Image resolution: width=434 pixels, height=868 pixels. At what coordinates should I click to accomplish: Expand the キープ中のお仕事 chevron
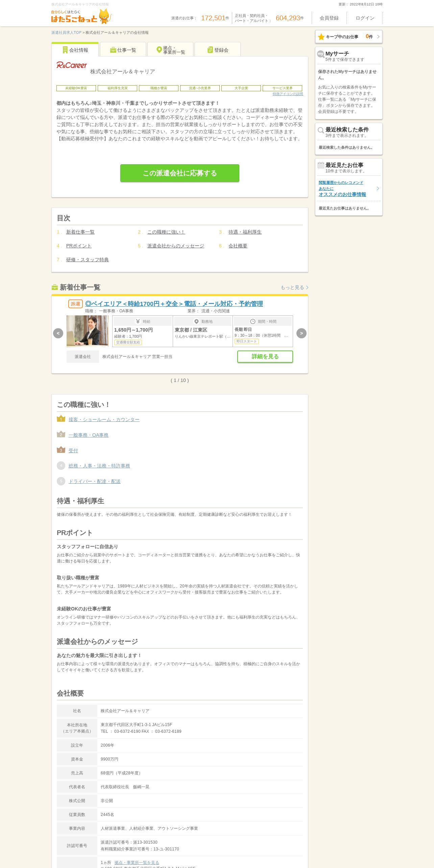coord(378,37)
